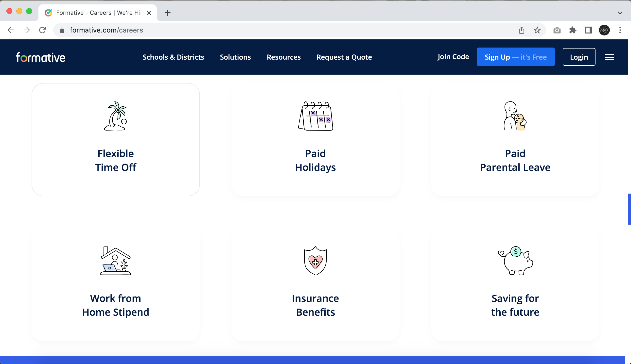Image resolution: width=631 pixels, height=364 pixels.
Task: Click the parent holding baby icon
Action: (515, 116)
